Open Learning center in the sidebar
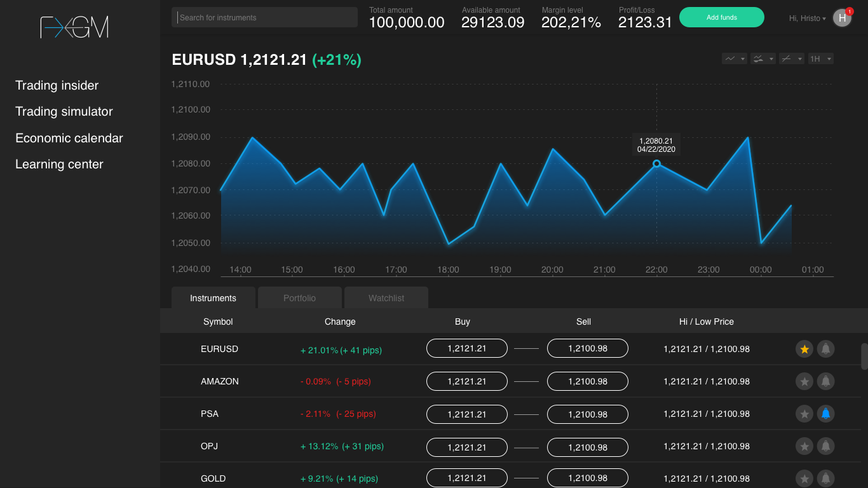Image resolution: width=868 pixels, height=488 pixels. pos(59,164)
